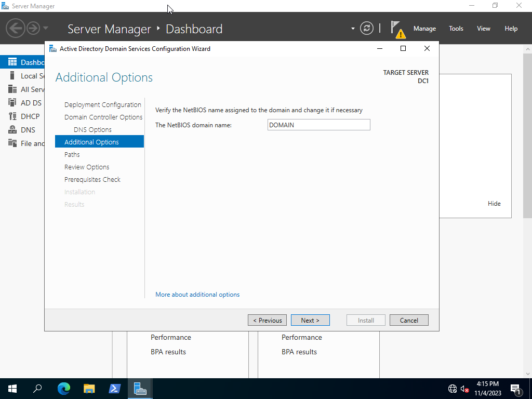Go to Deployment Configuration wizard step
The width and height of the screenshot is (532, 399).
(x=102, y=104)
